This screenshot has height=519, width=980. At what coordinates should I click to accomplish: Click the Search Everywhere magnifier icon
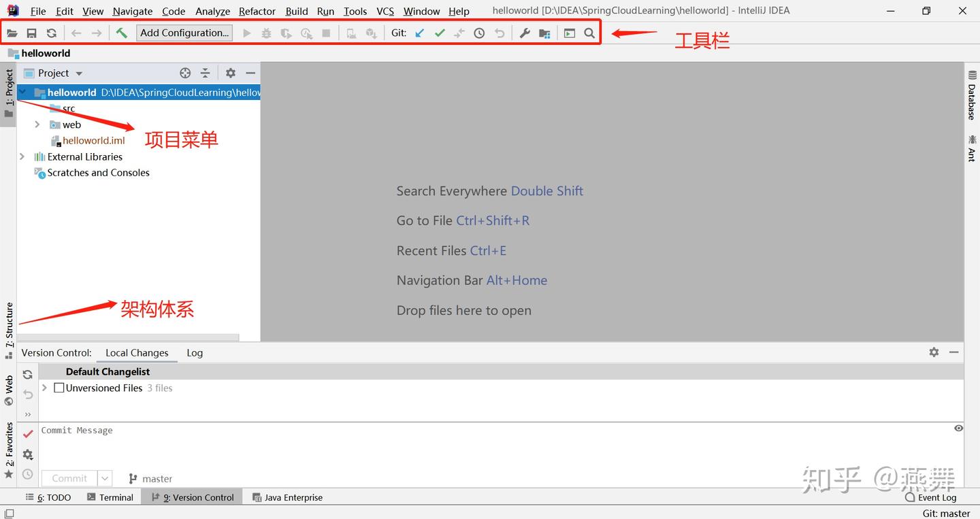pos(589,33)
